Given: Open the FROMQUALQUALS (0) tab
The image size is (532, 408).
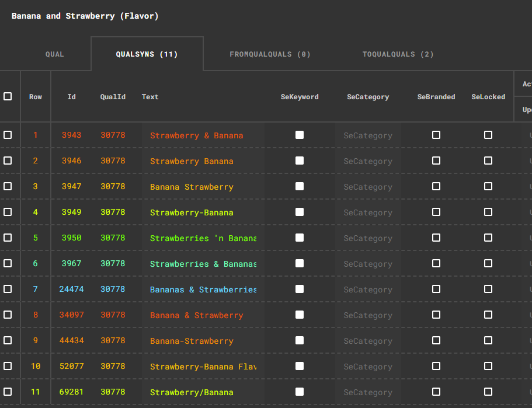Looking at the screenshot, I should point(270,54).
